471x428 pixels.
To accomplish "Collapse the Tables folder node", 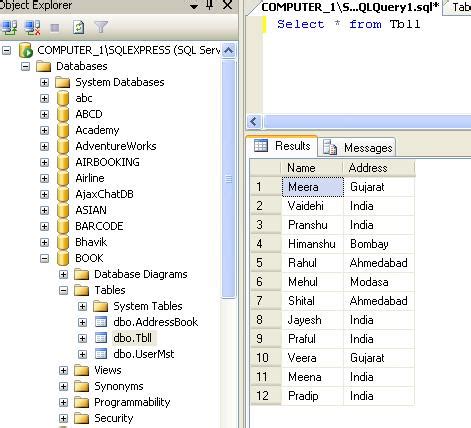I will tap(63, 290).
